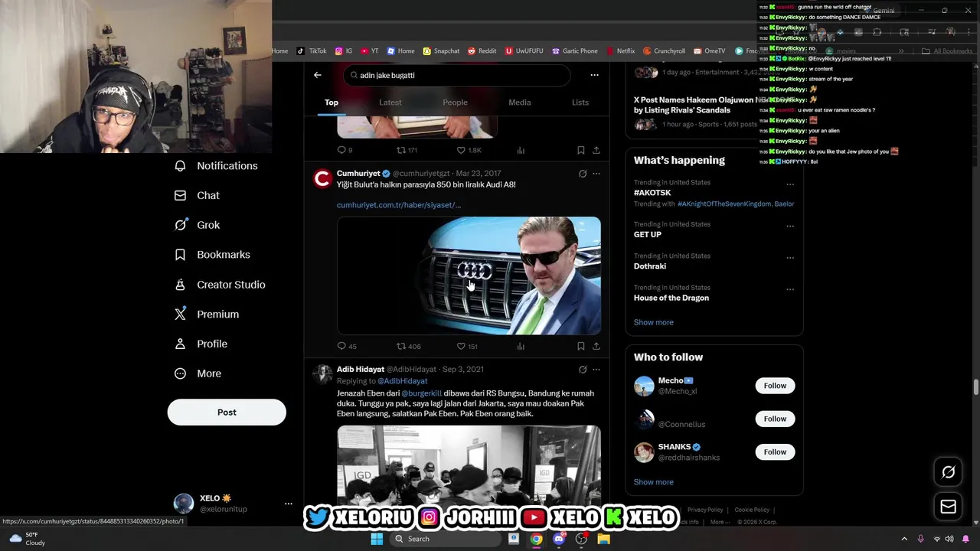Click the Post button

click(x=227, y=412)
